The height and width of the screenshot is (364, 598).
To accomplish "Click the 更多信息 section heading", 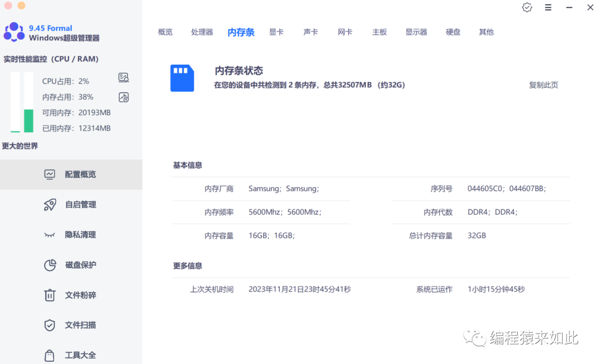I will pyautogui.click(x=187, y=266).
